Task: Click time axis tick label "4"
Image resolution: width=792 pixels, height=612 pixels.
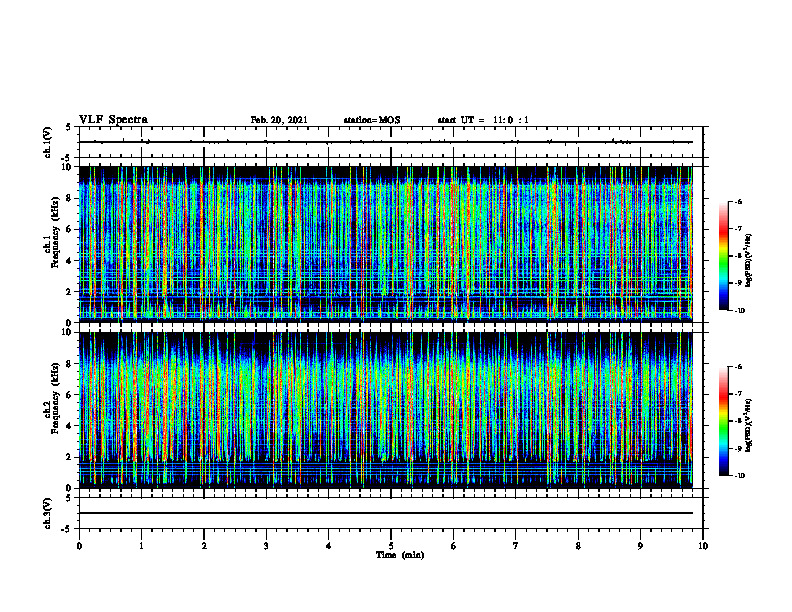Action: point(329,546)
